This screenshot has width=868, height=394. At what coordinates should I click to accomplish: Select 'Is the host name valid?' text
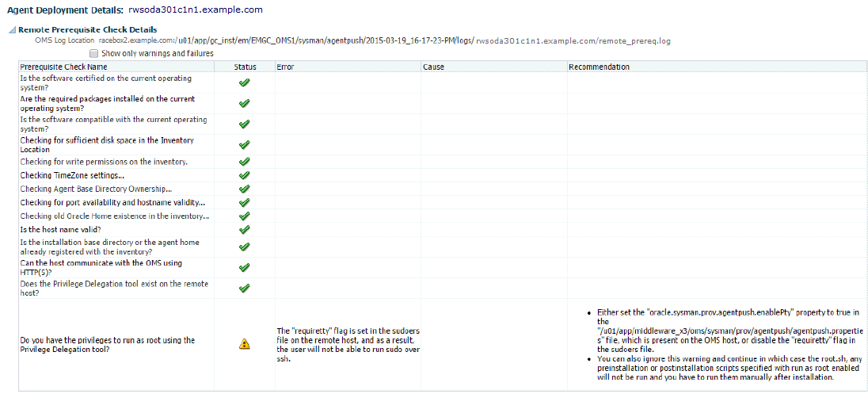click(60, 229)
